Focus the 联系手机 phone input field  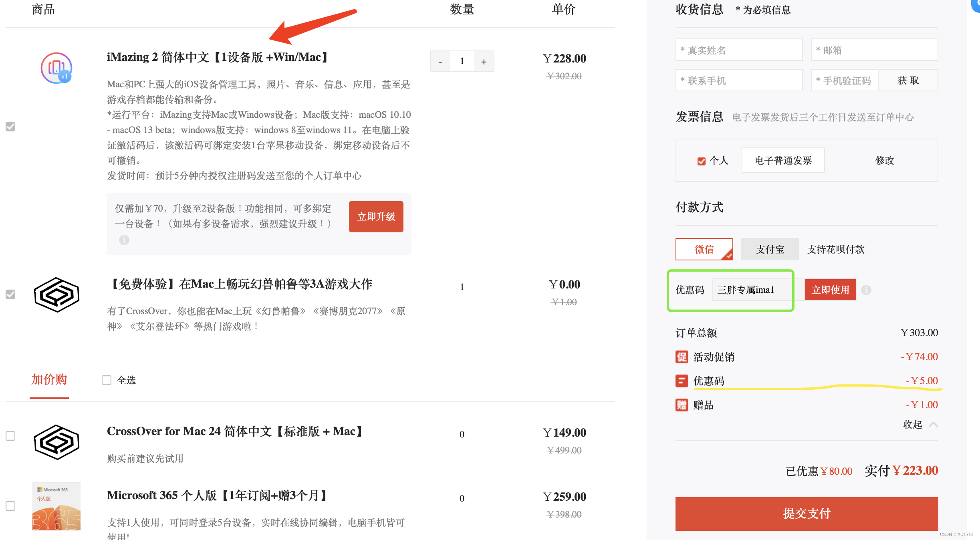[x=739, y=81]
